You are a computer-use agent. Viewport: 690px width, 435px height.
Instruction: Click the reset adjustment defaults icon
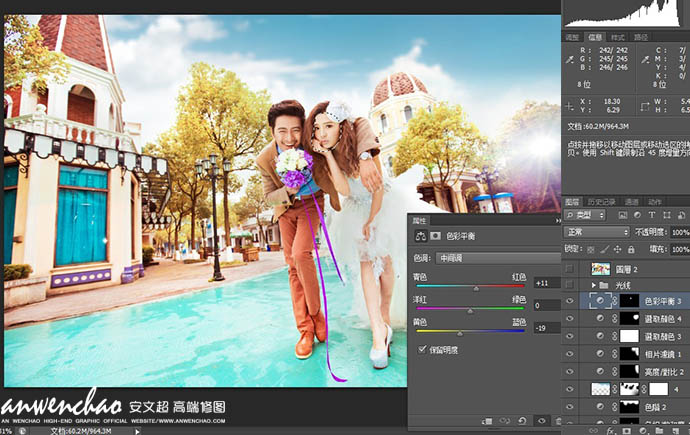tap(522, 421)
